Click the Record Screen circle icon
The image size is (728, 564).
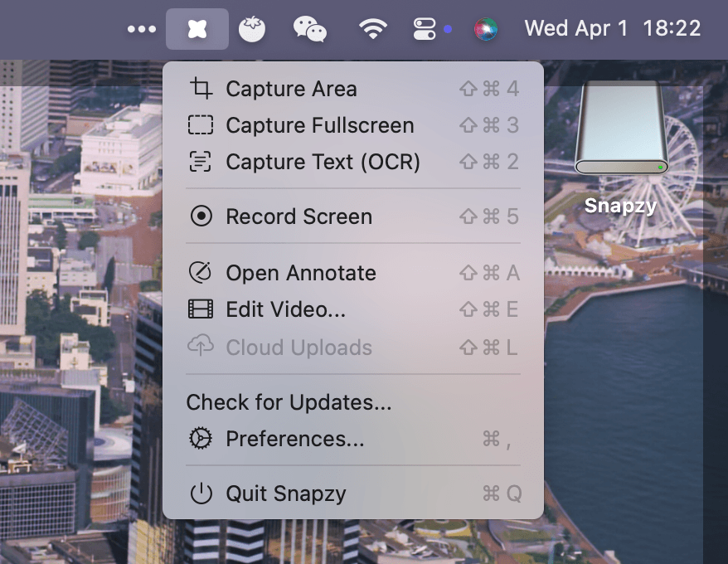[201, 216]
